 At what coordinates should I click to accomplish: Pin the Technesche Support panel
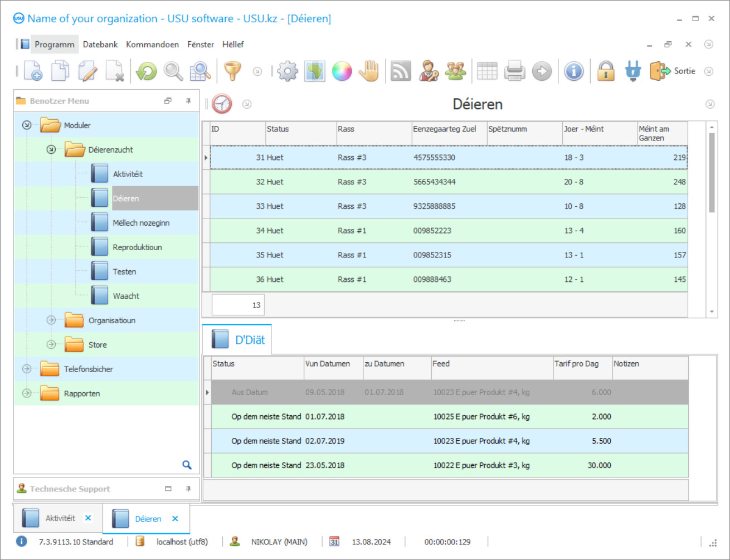[x=188, y=489]
